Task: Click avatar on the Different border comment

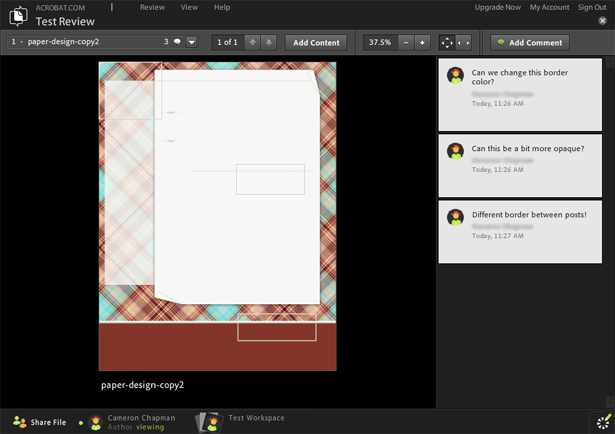Action: click(455, 218)
